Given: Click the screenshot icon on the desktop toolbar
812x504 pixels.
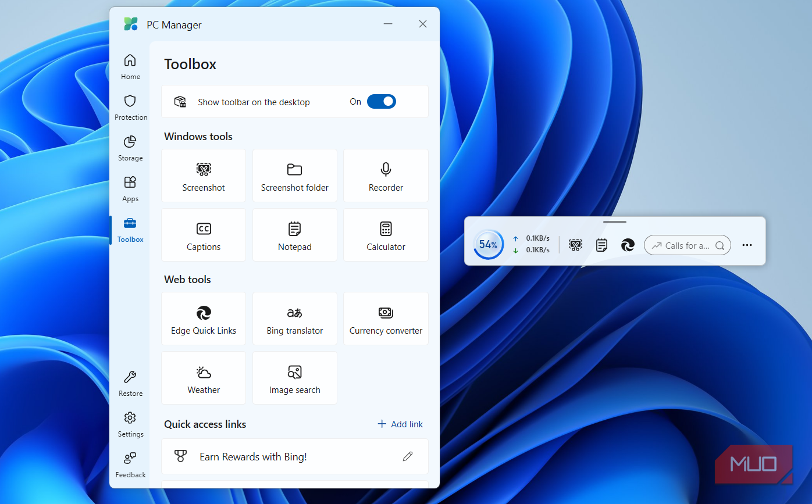Looking at the screenshot, I should coord(576,245).
